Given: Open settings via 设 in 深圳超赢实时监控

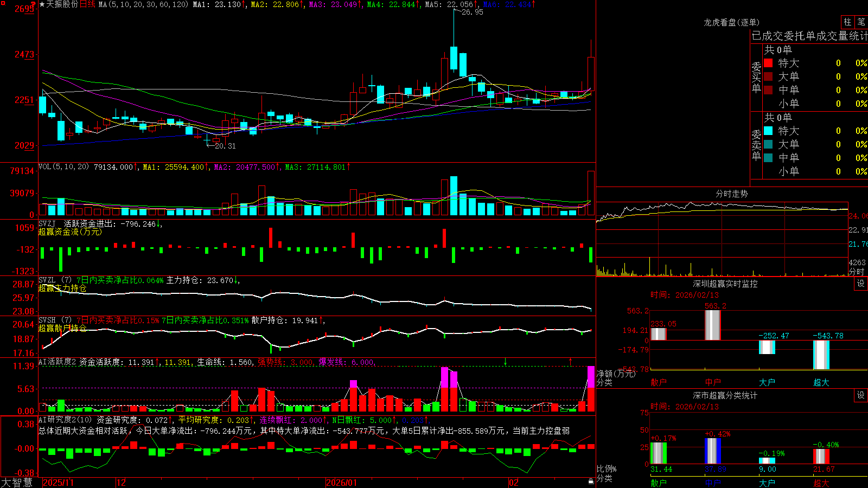Looking at the screenshot, I should tap(861, 284).
